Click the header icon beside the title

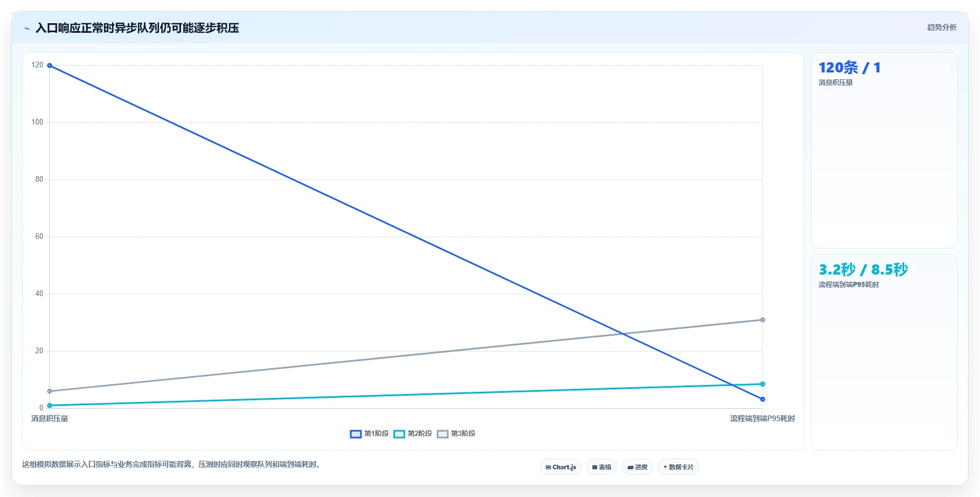27,28
